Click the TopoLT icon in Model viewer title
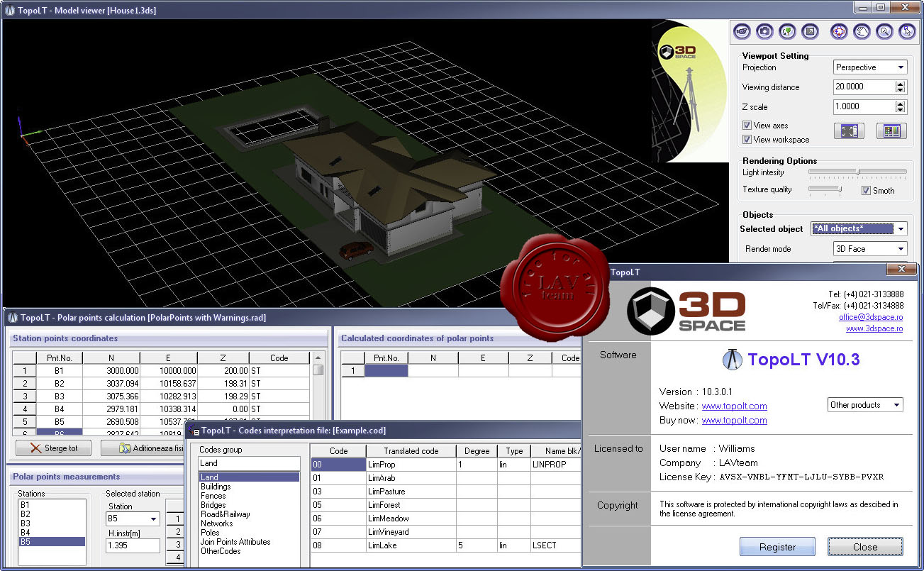The height and width of the screenshot is (571, 924). tap(10, 9)
